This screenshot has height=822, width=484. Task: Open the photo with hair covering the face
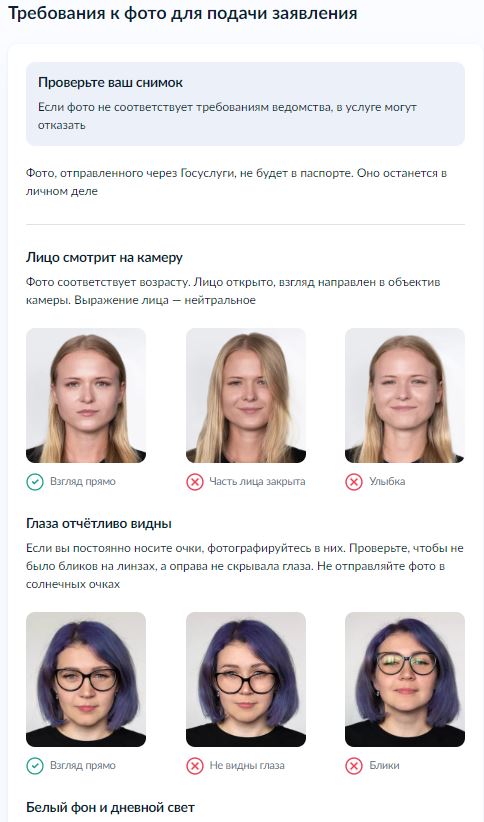[x=246, y=395]
